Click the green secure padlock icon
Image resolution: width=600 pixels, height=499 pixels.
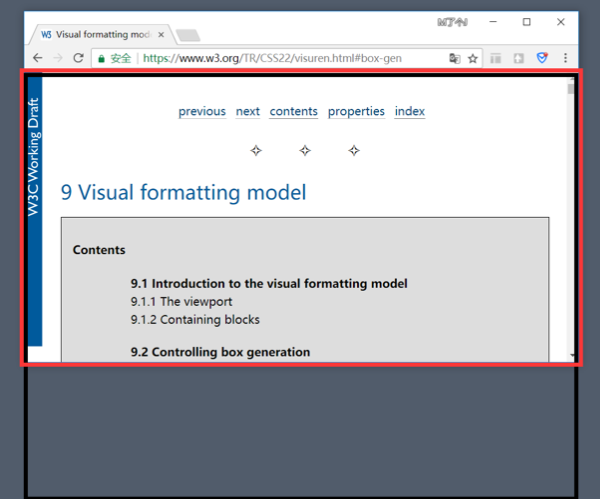(x=101, y=58)
